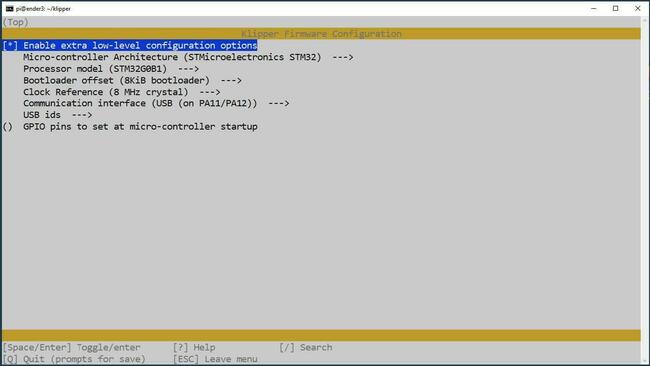
Task: Open the USB ids submenu
Action: [x=58, y=115]
